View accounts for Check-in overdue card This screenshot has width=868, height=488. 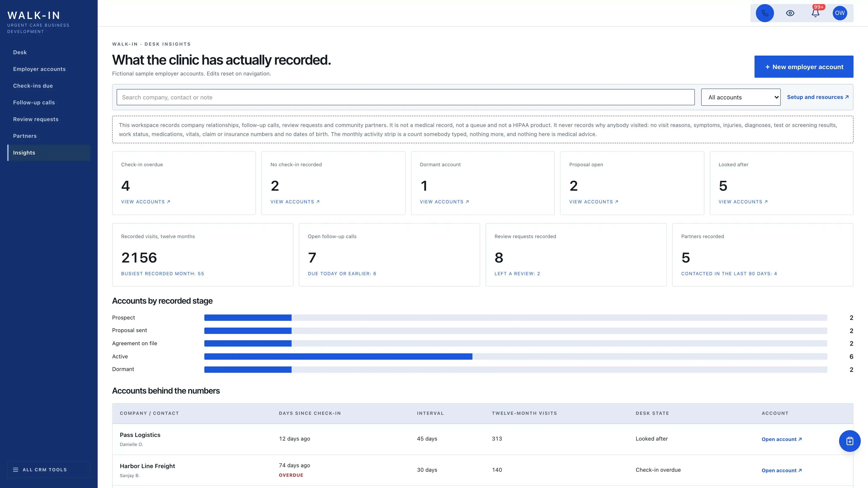(x=146, y=202)
